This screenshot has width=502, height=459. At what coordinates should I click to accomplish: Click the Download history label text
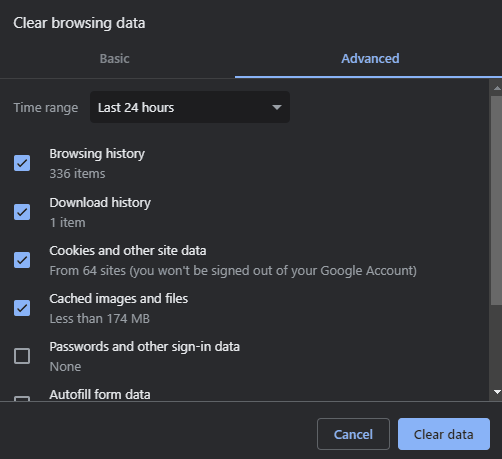pyautogui.click(x=100, y=203)
